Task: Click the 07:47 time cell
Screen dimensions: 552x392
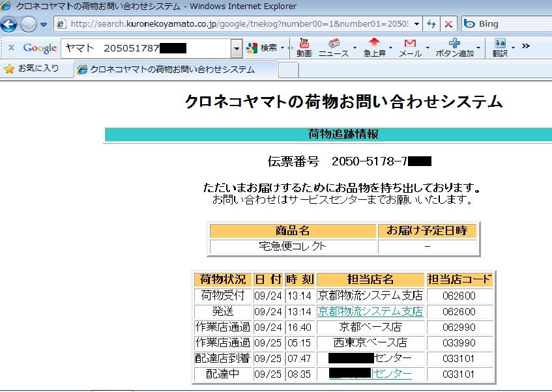Action: click(300, 358)
